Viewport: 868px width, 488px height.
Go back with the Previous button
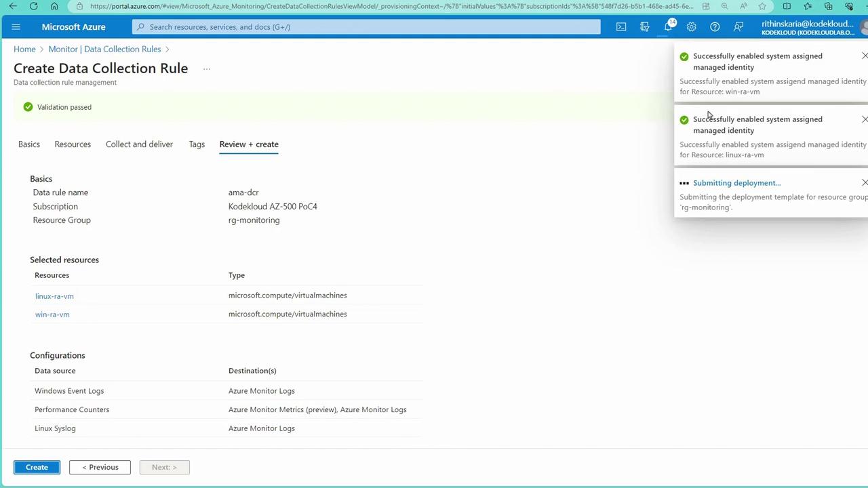pyautogui.click(x=100, y=467)
